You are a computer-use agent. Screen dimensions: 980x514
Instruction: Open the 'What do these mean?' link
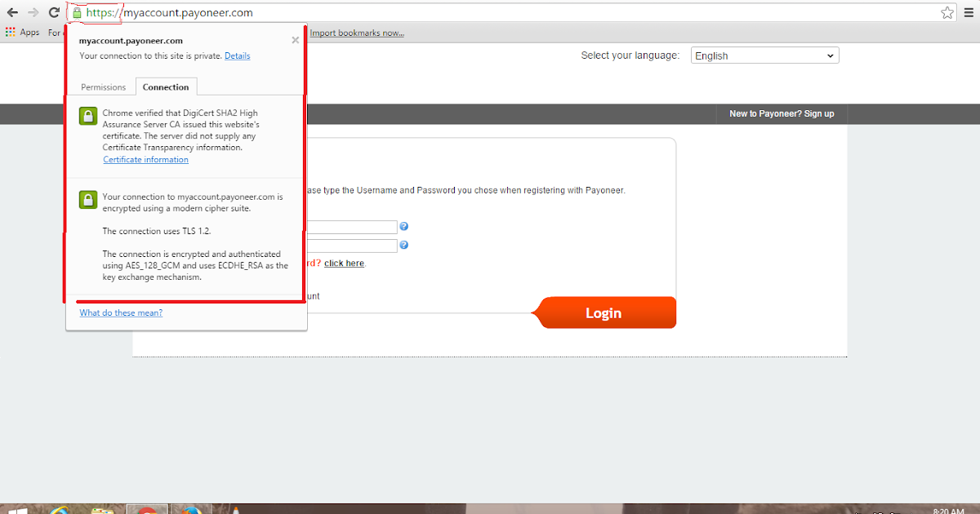click(x=120, y=312)
